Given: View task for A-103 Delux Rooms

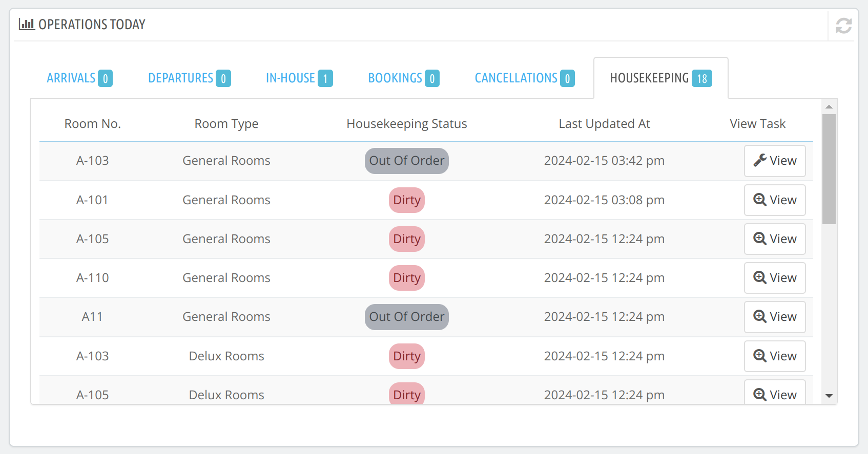Looking at the screenshot, I should [775, 356].
